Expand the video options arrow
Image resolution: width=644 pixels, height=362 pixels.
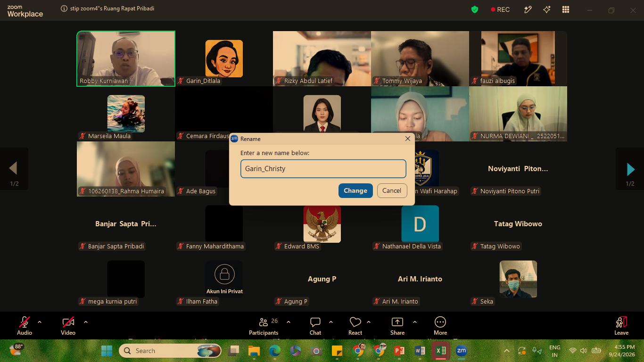(x=86, y=322)
